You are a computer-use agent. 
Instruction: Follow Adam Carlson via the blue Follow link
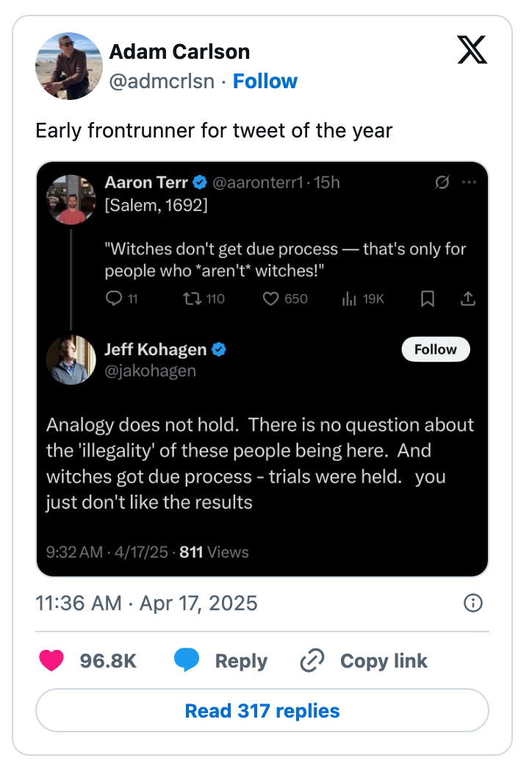[x=265, y=81]
